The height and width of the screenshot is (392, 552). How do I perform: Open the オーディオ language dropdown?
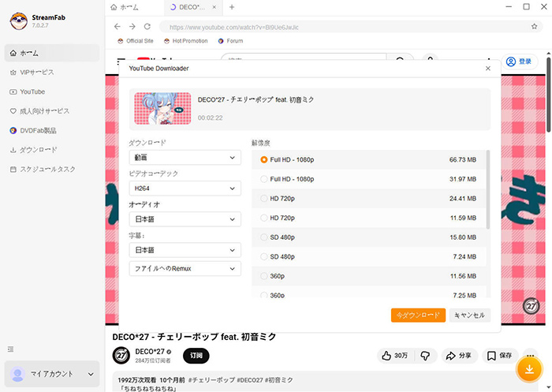pyautogui.click(x=185, y=219)
